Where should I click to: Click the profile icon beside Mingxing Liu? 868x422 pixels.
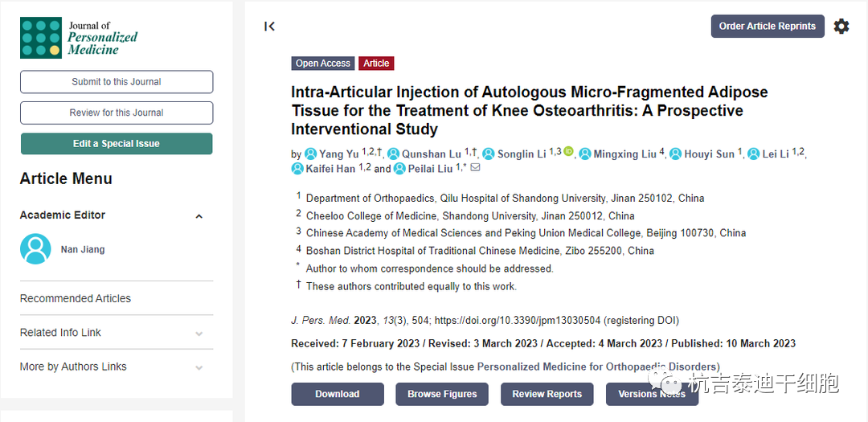click(585, 154)
